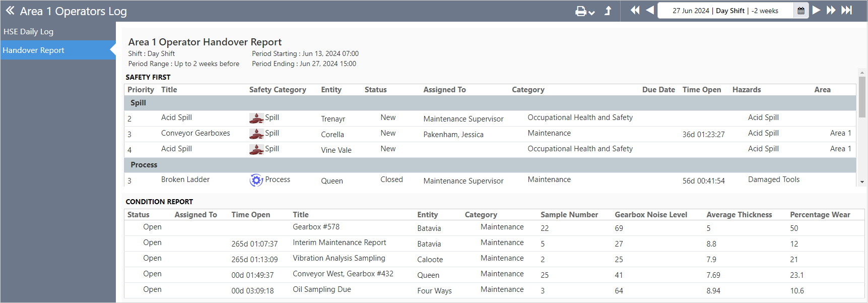Click the Process gear icon for Broken Ladder
This screenshot has width=868, height=303.
pyautogui.click(x=256, y=180)
